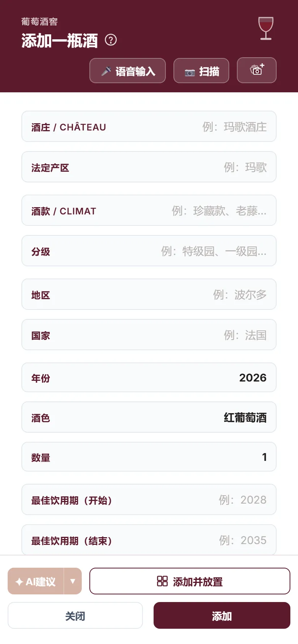Click the grid icon in 添加并放置

pyautogui.click(x=162, y=581)
